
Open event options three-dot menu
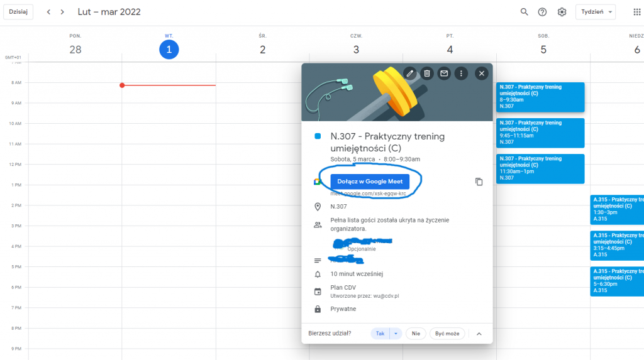pos(461,74)
